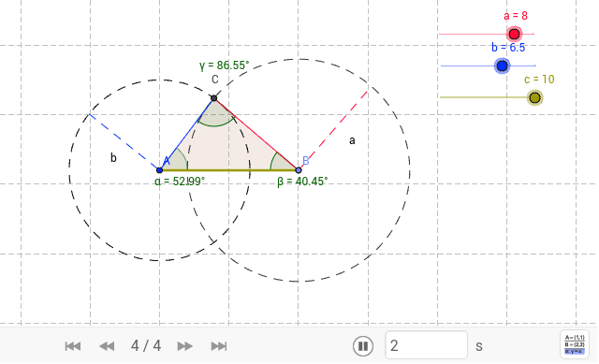Click the step counter 4 / 4
Viewport: 599px width, 364px height.
point(146,345)
